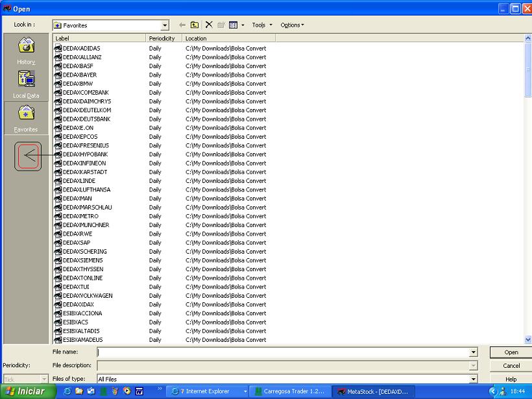This screenshot has width=532, height=399.
Task: Select DEDAXBAYER in the list
Action: pyautogui.click(x=80, y=75)
